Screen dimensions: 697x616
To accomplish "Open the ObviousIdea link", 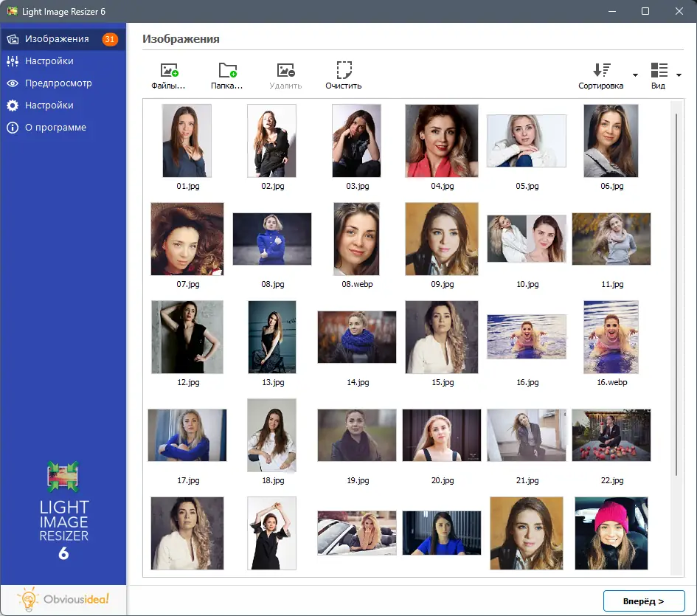I will [63, 601].
